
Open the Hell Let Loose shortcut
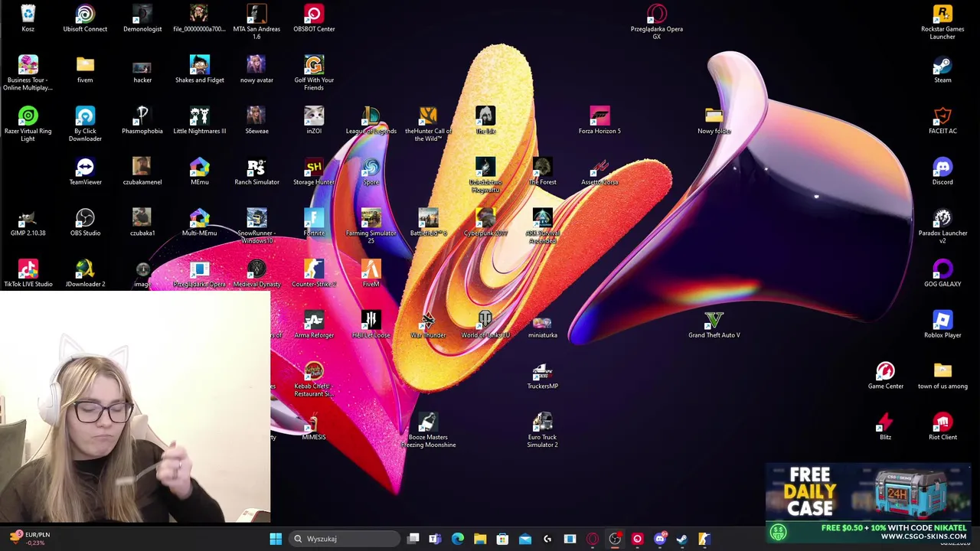pos(371,324)
